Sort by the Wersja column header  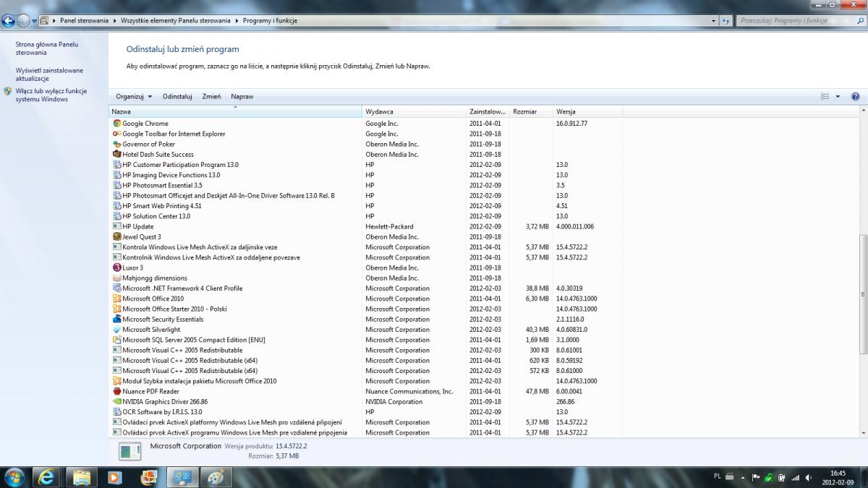pyautogui.click(x=587, y=111)
